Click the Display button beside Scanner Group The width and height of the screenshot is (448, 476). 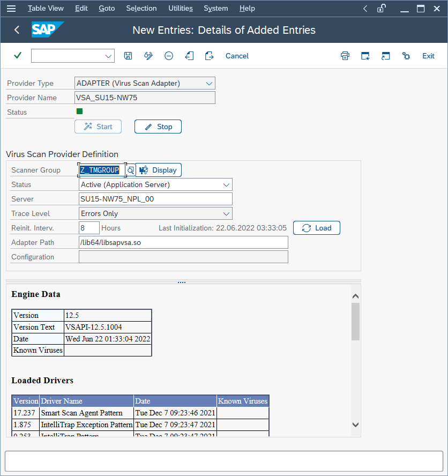(x=158, y=169)
